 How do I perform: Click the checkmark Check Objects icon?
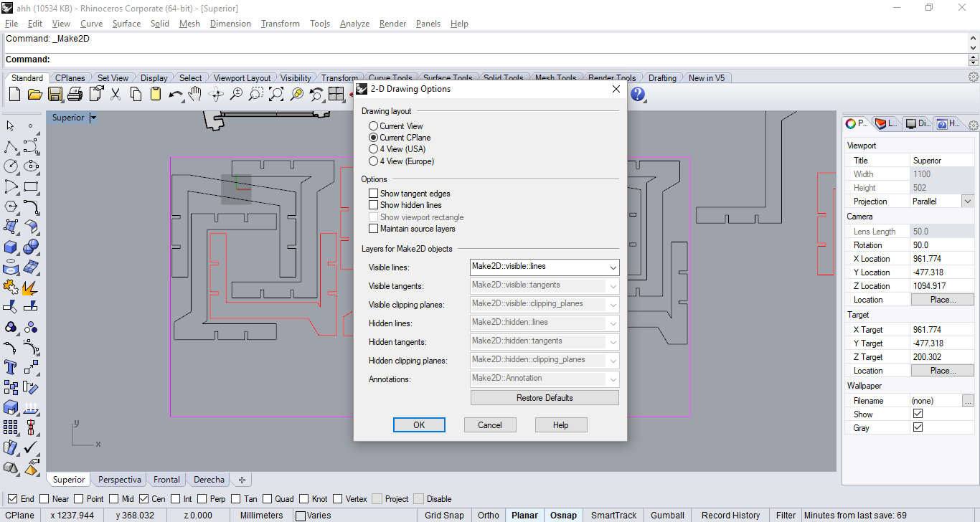(31, 447)
